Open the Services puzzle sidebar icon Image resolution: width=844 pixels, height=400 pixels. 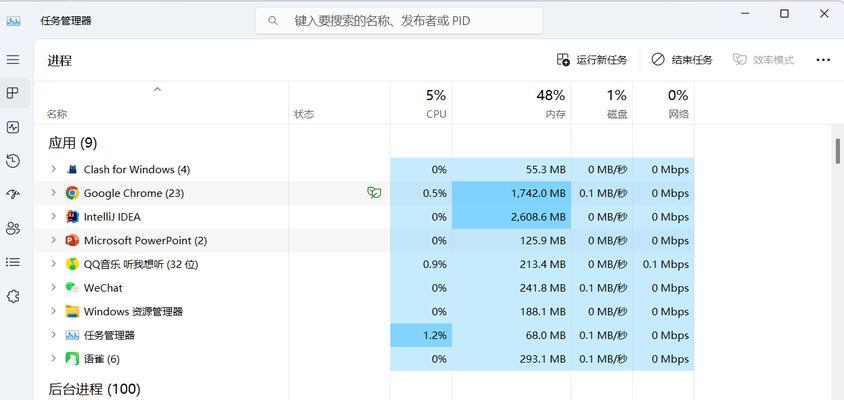(x=13, y=296)
